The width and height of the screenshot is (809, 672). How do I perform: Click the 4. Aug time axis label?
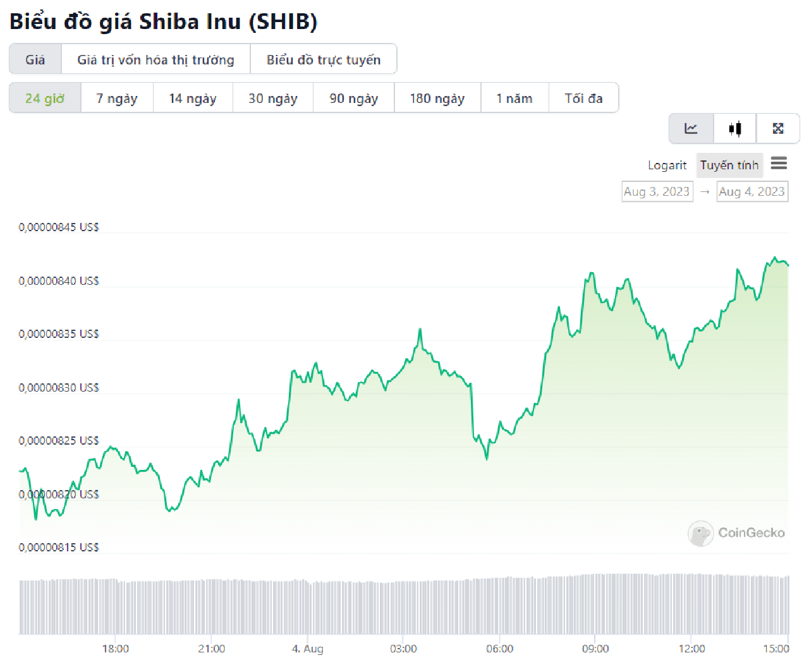[308, 649]
